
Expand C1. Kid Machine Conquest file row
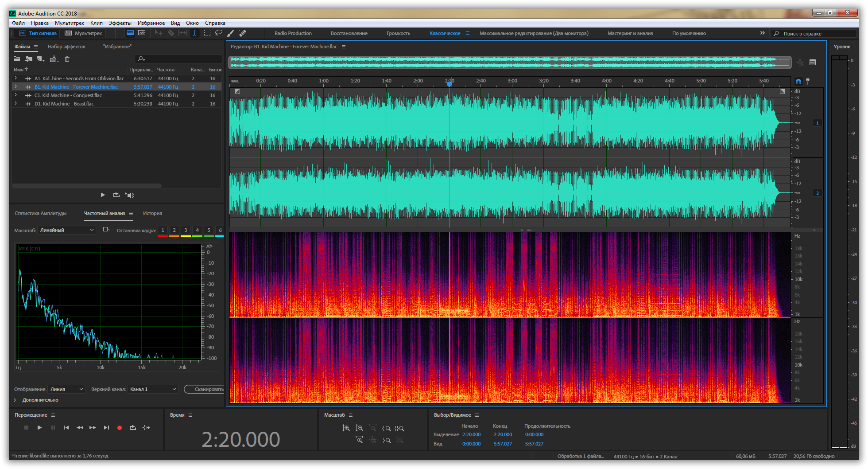16,95
